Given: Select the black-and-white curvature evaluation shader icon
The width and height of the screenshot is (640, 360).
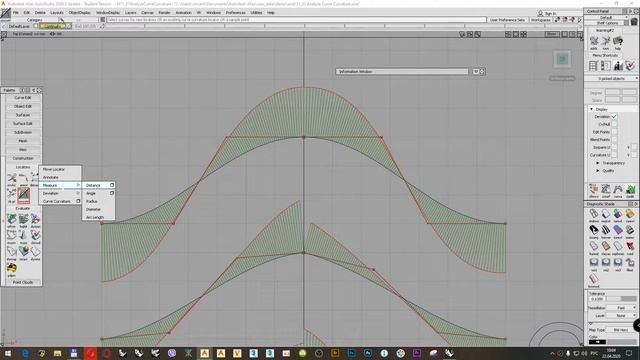Looking at the screenshot, I should 594,230.
